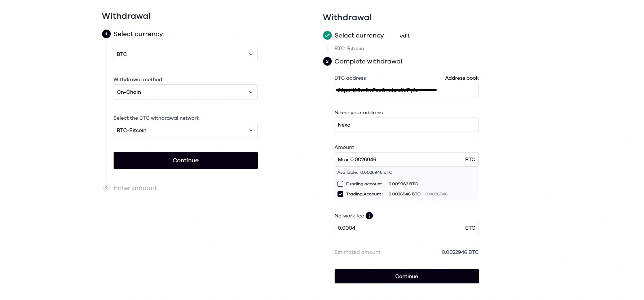The image size is (644, 300).
Task: Click the step 2 badge for Complete withdrawal
Action: 327,61
